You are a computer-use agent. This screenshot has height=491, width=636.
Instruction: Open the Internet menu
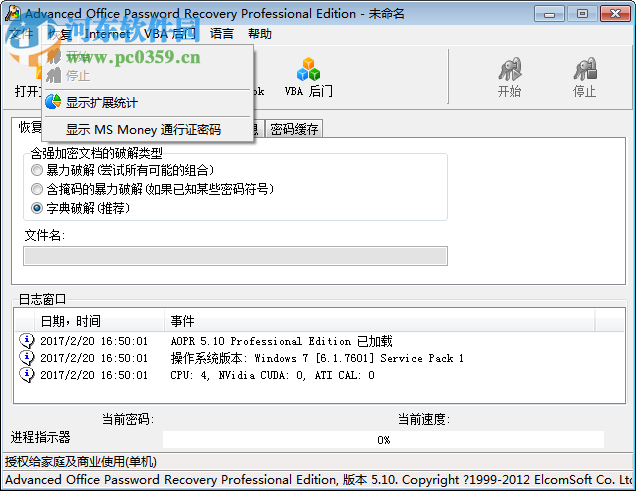[x=107, y=34]
